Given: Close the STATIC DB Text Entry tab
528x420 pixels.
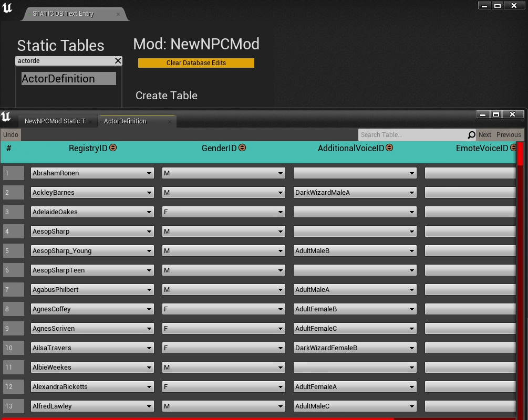Looking at the screenshot, I should pyautogui.click(x=118, y=14).
